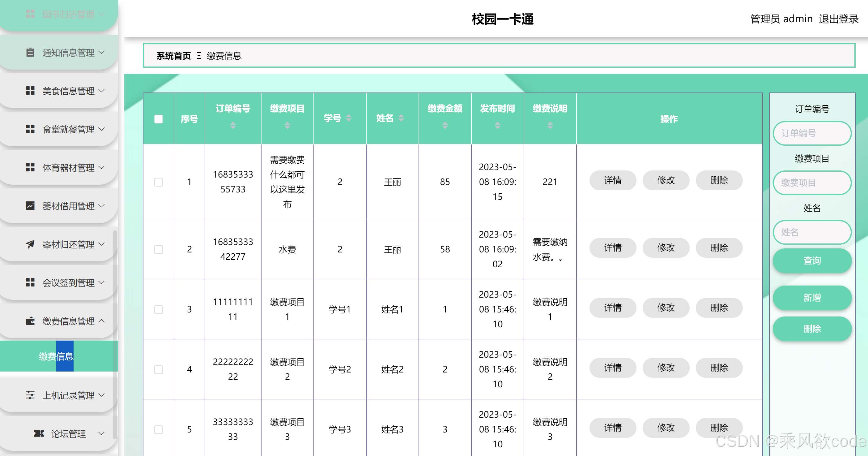The height and width of the screenshot is (456, 868).
Task: Click the paper plane icon beside 器材归还管理
Action: [x=30, y=244]
